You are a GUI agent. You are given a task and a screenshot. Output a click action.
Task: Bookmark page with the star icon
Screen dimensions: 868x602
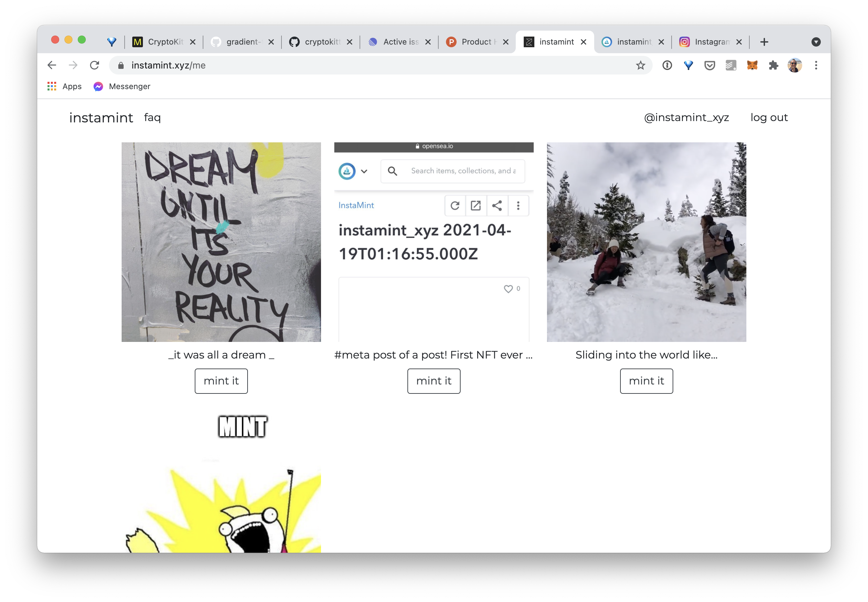coord(640,65)
